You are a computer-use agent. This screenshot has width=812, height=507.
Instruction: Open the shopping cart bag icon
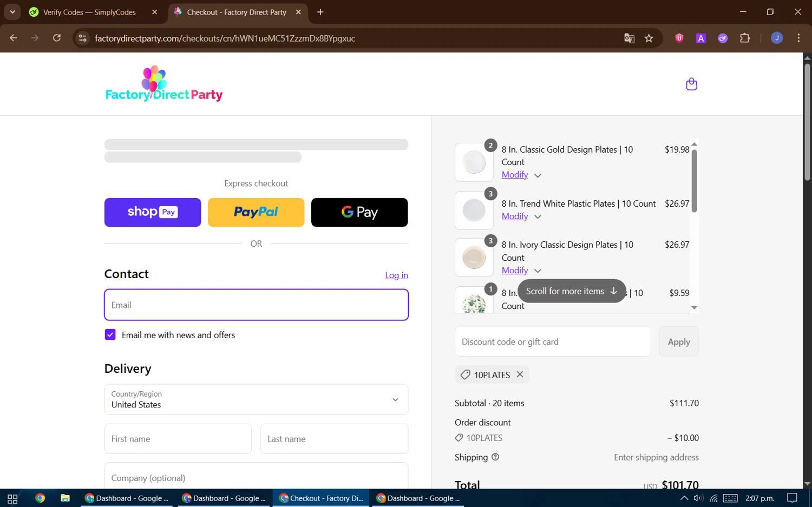point(691,84)
